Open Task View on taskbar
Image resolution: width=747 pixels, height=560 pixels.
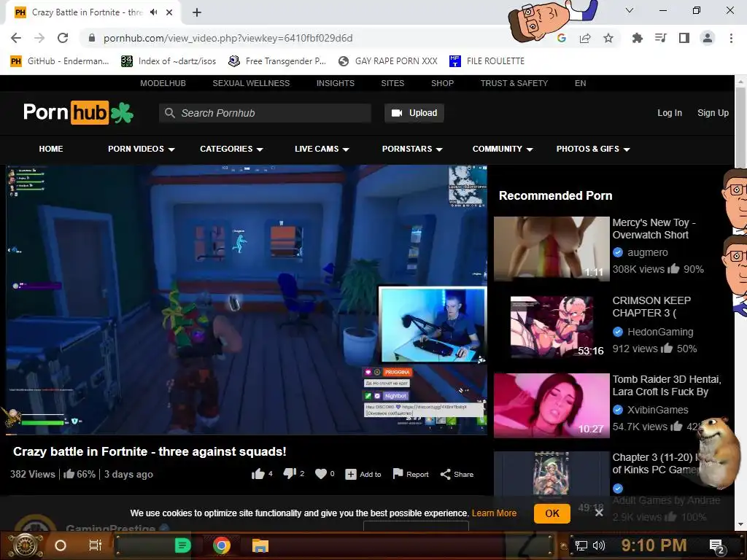(x=96, y=545)
